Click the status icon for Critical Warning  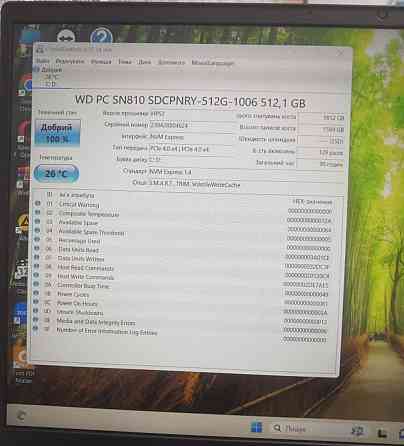point(38,203)
